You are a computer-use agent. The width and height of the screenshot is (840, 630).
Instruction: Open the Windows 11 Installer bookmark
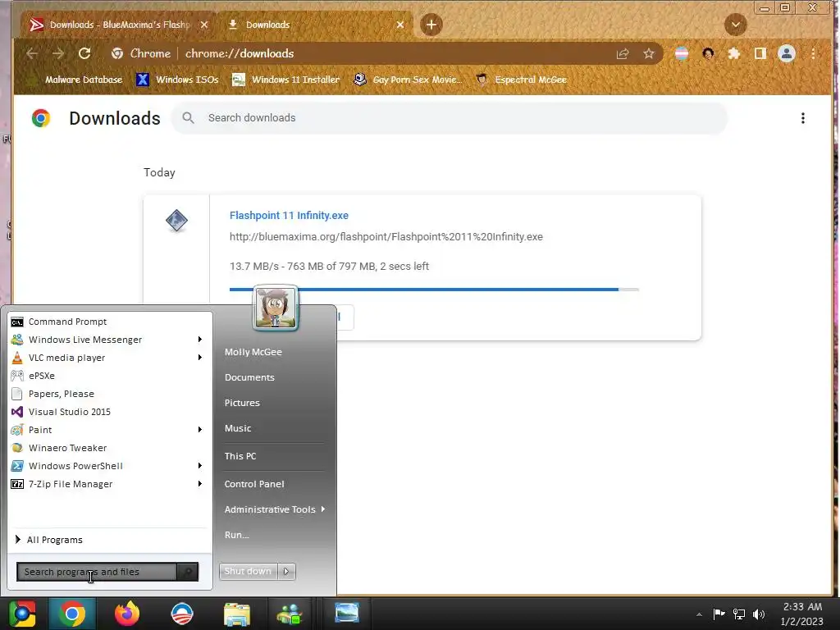coord(285,80)
